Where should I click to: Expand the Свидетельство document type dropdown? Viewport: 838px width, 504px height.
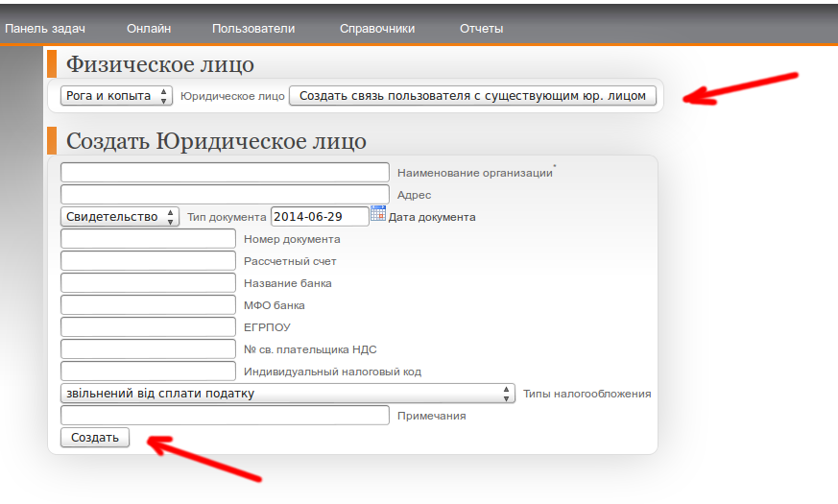pyautogui.click(x=120, y=217)
